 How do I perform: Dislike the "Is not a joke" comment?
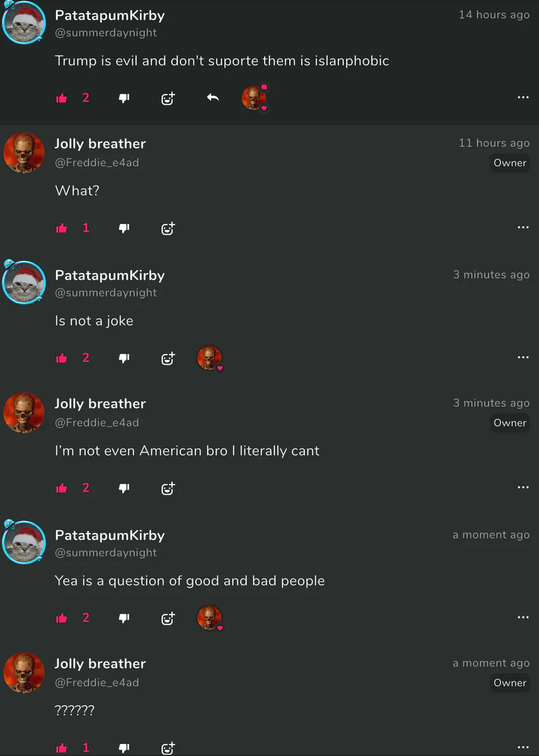pyautogui.click(x=124, y=358)
